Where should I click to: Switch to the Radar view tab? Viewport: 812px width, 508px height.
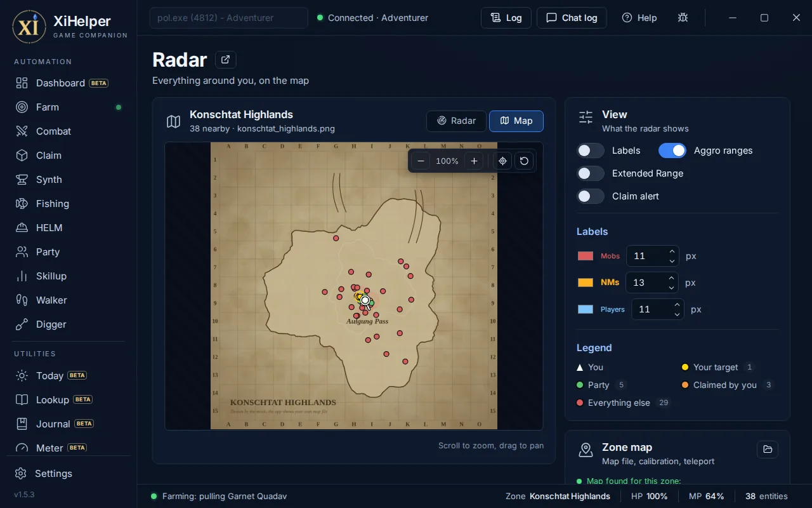tap(456, 121)
